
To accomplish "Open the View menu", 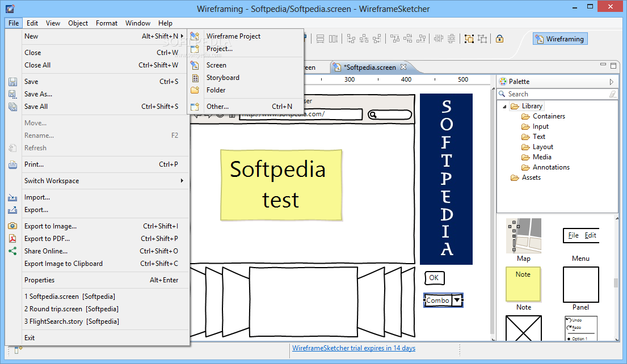I will coord(53,23).
